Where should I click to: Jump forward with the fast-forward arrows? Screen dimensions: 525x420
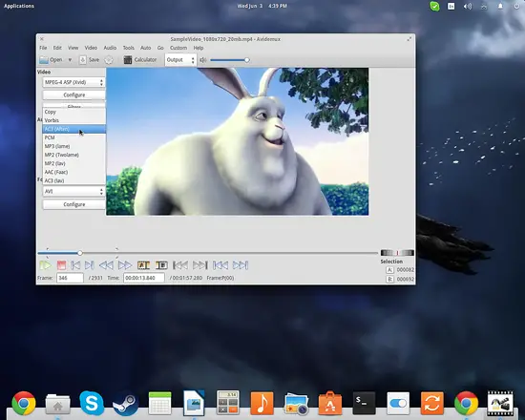coord(125,265)
